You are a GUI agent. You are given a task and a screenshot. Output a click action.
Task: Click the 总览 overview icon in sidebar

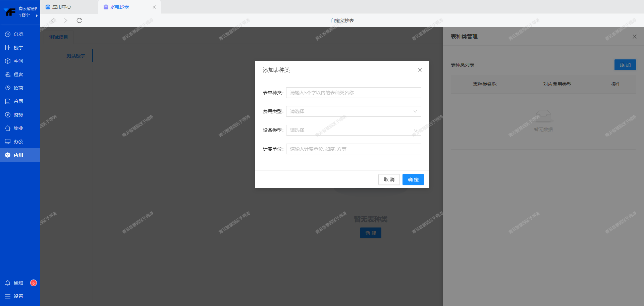8,34
